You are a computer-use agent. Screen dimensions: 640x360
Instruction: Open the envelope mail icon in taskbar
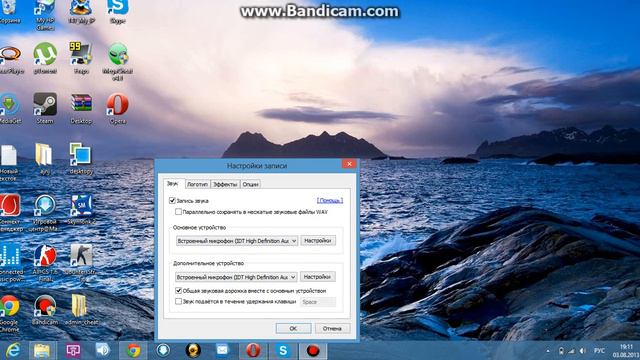pos(222,351)
